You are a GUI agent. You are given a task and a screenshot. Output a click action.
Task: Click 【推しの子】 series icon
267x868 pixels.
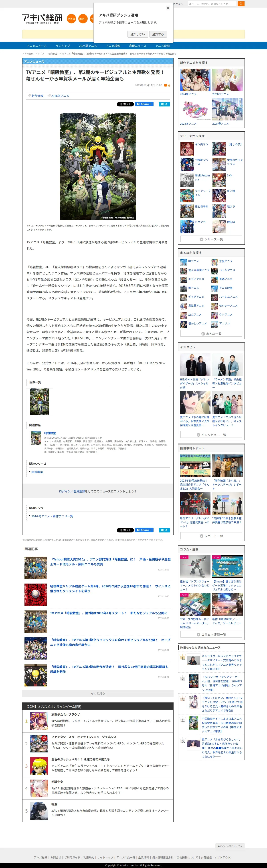(x=219, y=149)
